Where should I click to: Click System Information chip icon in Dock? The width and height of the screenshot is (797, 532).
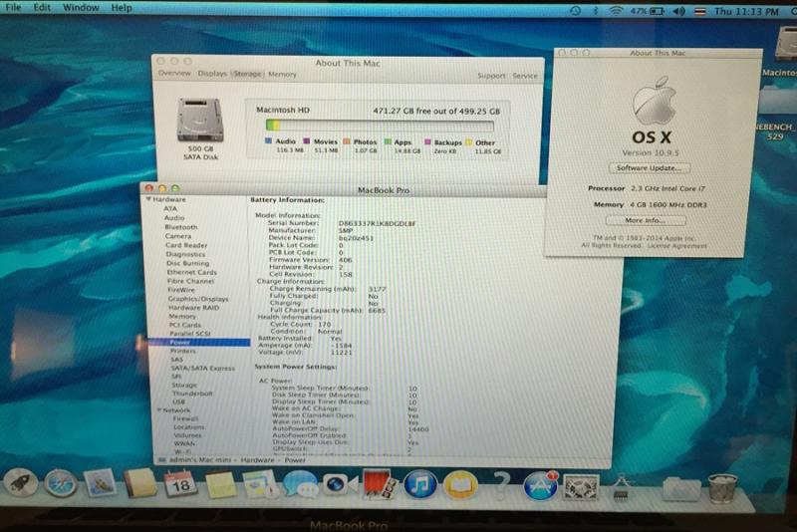point(621,487)
